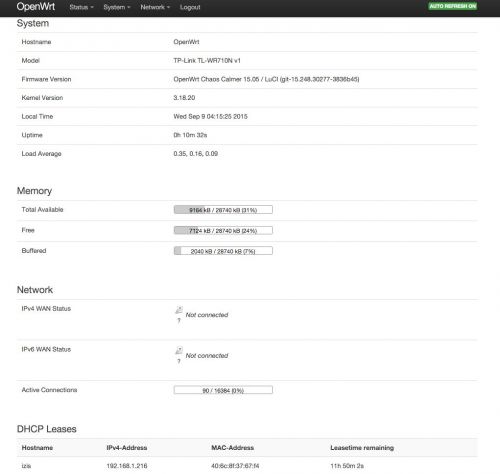This screenshot has width=500, height=474.
Task: Click the Kernel Version label
Action: (x=42, y=98)
